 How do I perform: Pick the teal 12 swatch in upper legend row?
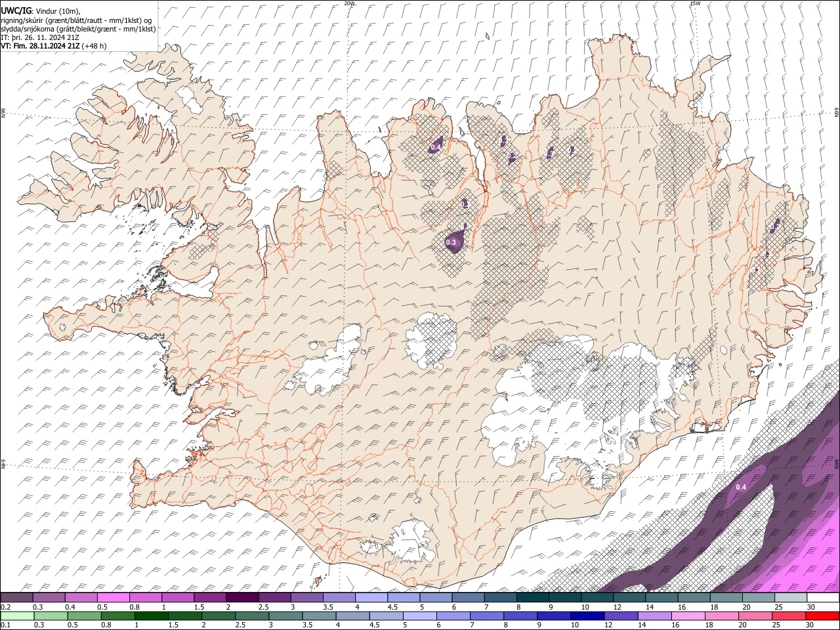tap(629, 598)
